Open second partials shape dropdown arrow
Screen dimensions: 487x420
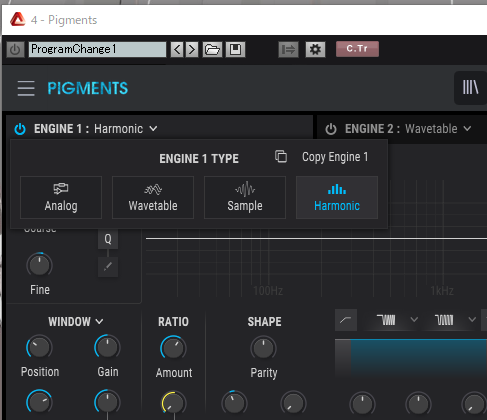click(472, 319)
